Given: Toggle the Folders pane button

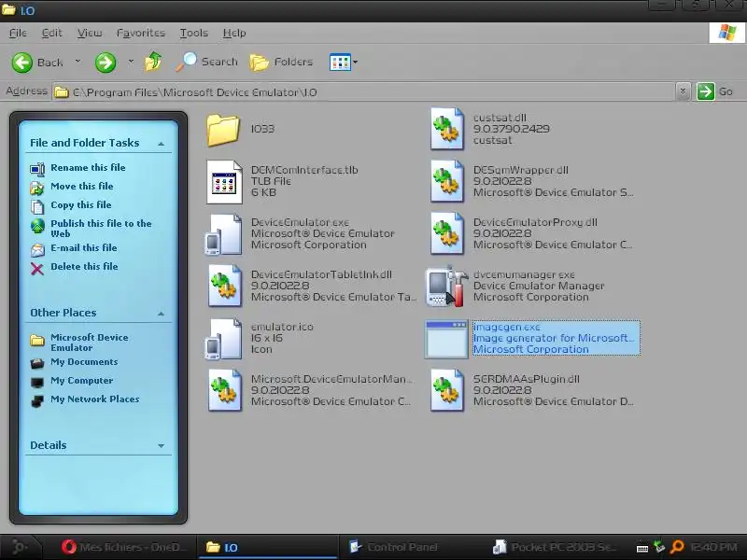Looking at the screenshot, I should [x=281, y=62].
